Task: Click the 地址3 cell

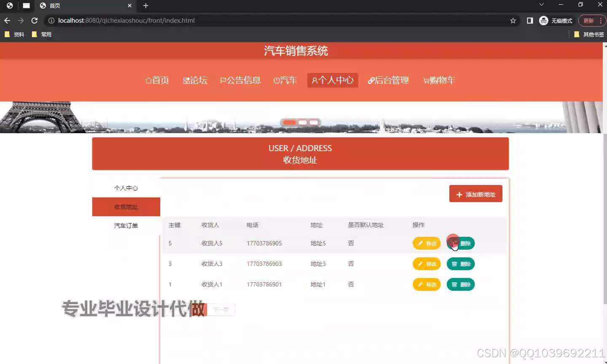Action: (x=318, y=264)
